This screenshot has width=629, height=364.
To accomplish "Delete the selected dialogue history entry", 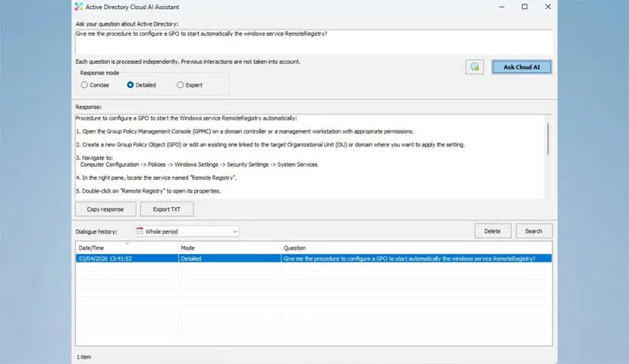I will point(493,232).
